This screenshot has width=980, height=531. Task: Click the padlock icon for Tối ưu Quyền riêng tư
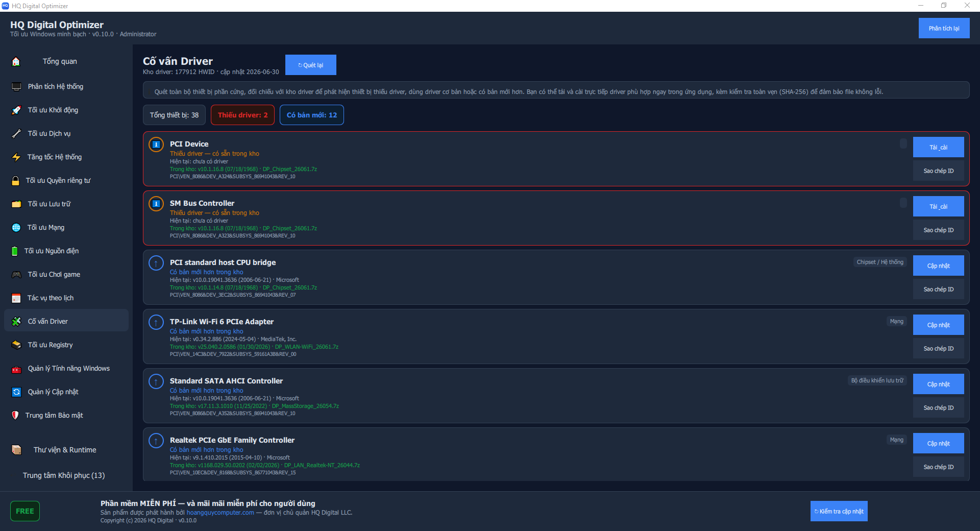(x=16, y=181)
